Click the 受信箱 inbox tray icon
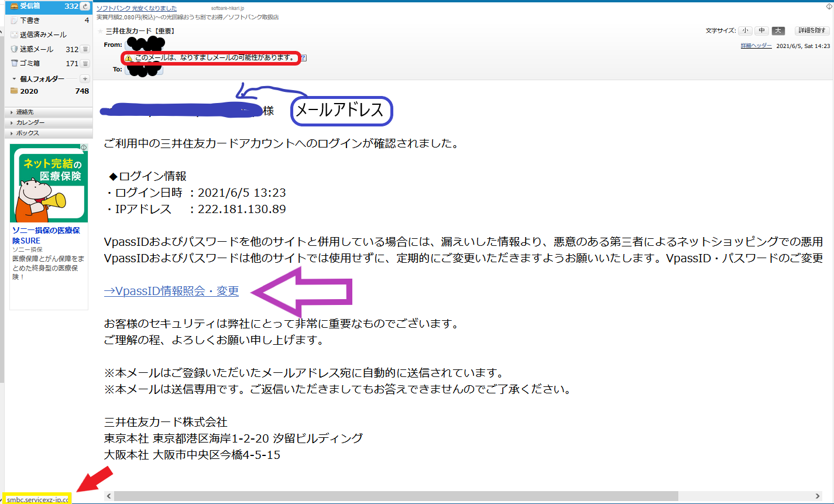834x504 pixels. 15,6
